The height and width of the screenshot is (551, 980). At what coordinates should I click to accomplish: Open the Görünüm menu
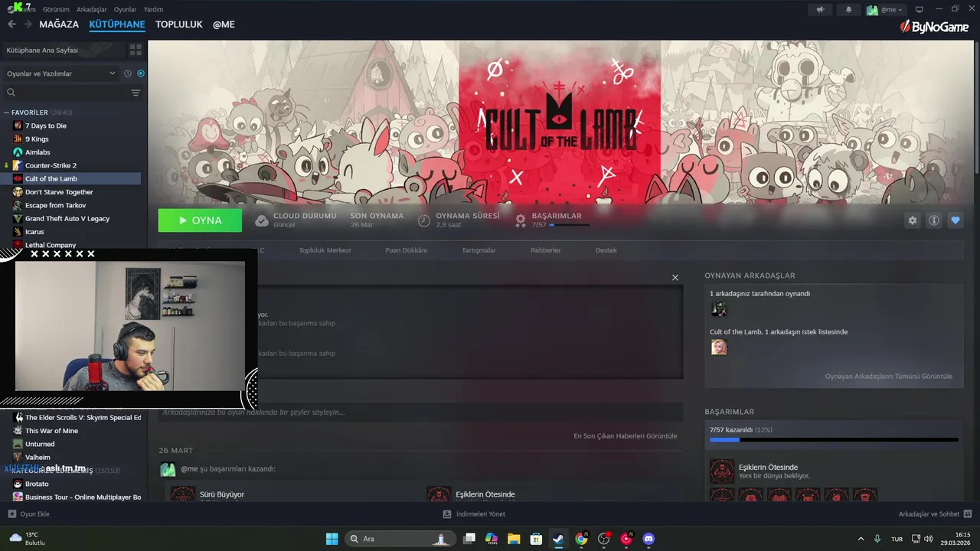[56, 9]
